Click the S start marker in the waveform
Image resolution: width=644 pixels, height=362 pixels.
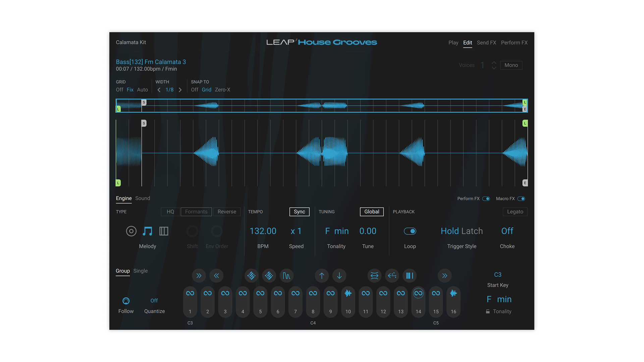(x=144, y=123)
